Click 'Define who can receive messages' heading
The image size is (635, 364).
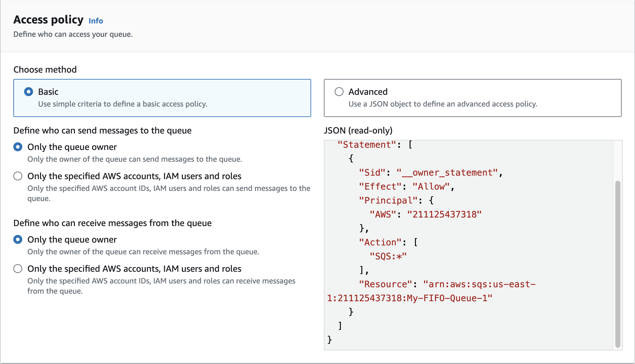[112, 223]
